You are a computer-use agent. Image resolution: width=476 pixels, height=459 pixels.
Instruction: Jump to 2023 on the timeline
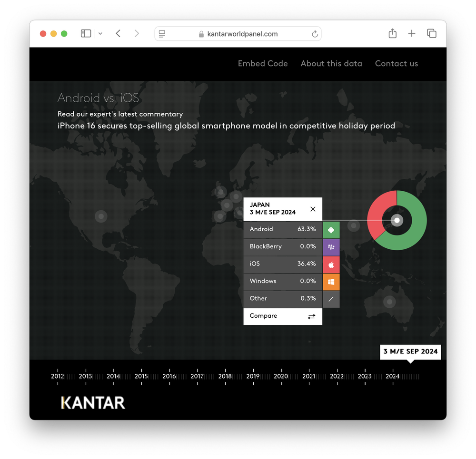(x=365, y=376)
